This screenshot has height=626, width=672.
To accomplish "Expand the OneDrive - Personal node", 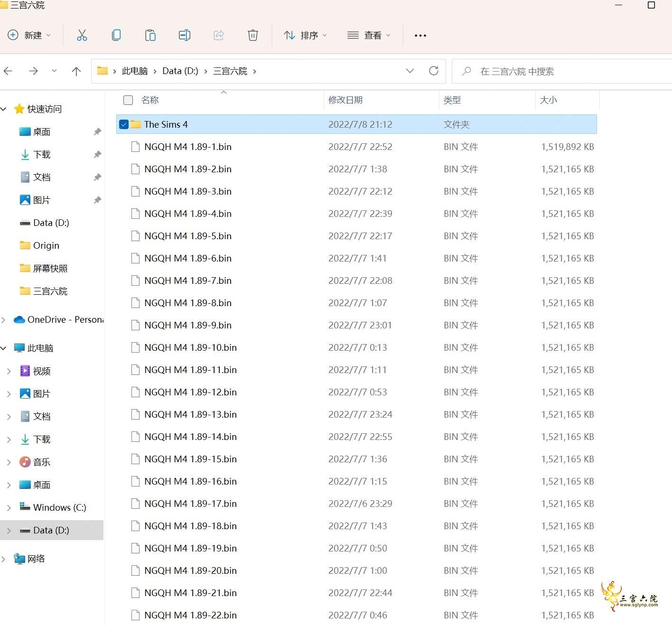I will (x=4, y=320).
